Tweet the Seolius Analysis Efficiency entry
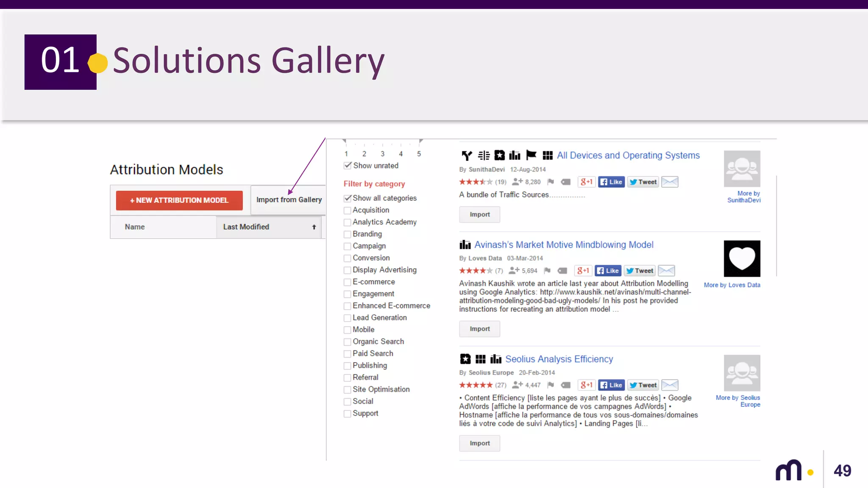Screen dimensions: 868x488 pyautogui.click(x=643, y=385)
